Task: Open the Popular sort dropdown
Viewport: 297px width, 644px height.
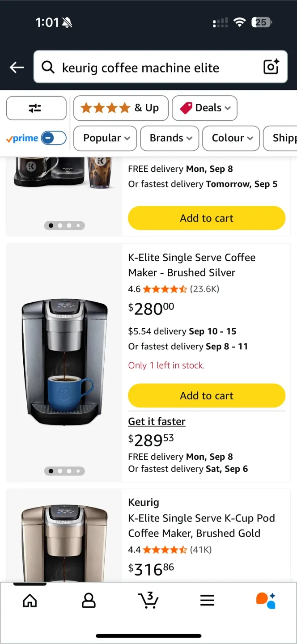Action: pos(105,138)
